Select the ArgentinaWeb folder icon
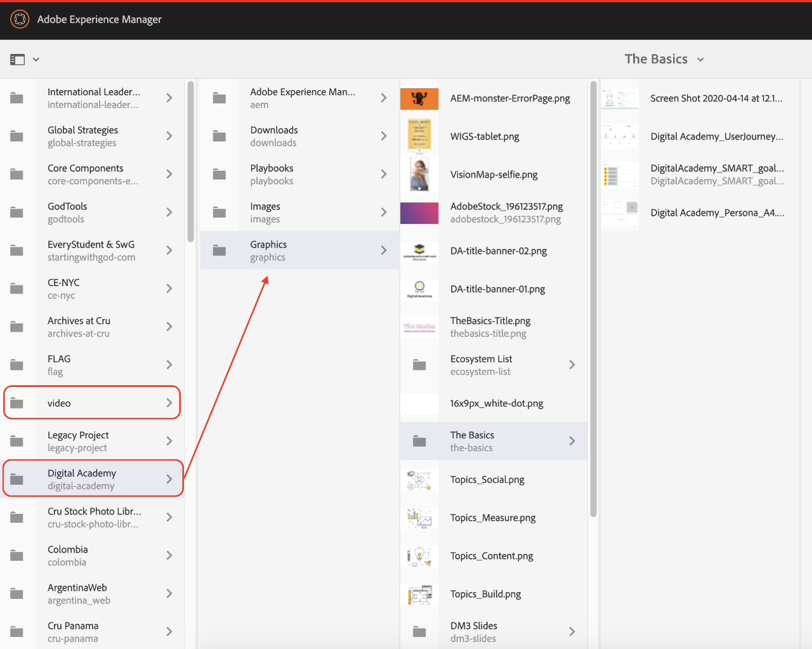This screenshot has width=812, height=649. 17,594
